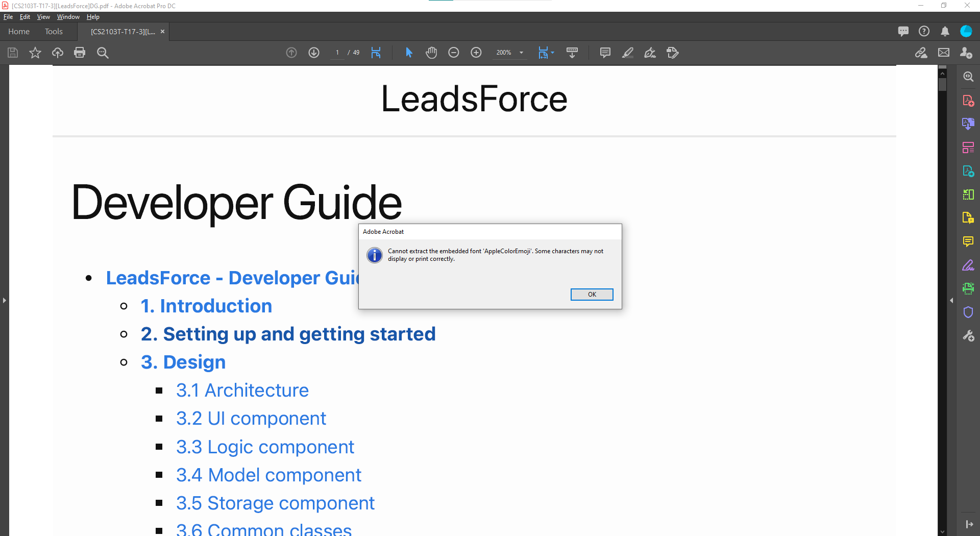Image resolution: width=980 pixels, height=536 pixels.
Task: Open Find text magnifier icon in the toolbar
Action: click(103, 53)
